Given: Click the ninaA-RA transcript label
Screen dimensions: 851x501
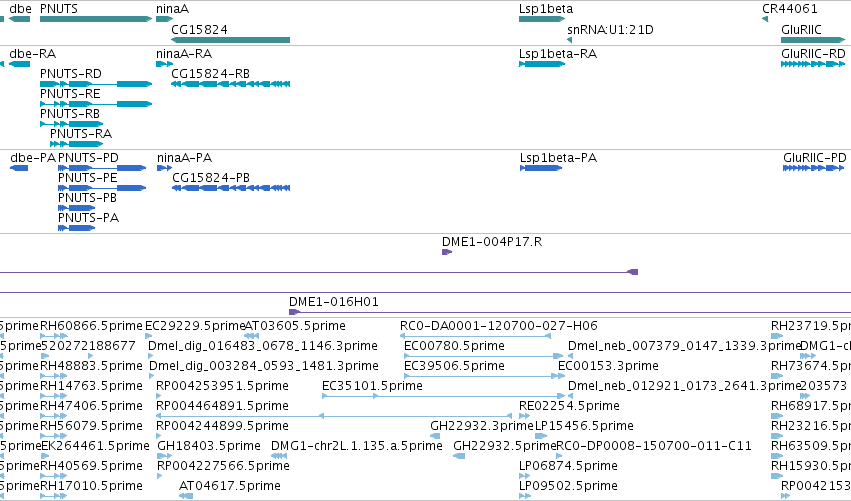Looking at the screenshot, I should (x=184, y=54).
